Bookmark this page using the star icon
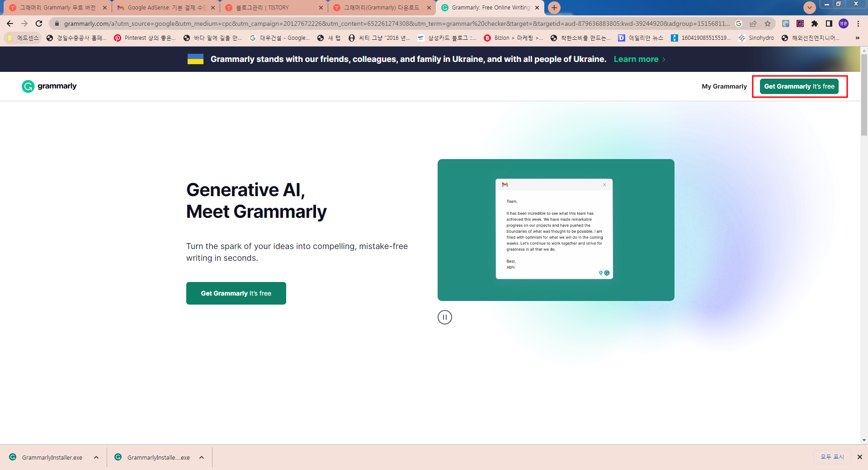Screen dimensions: 868x470 tap(768, 23)
